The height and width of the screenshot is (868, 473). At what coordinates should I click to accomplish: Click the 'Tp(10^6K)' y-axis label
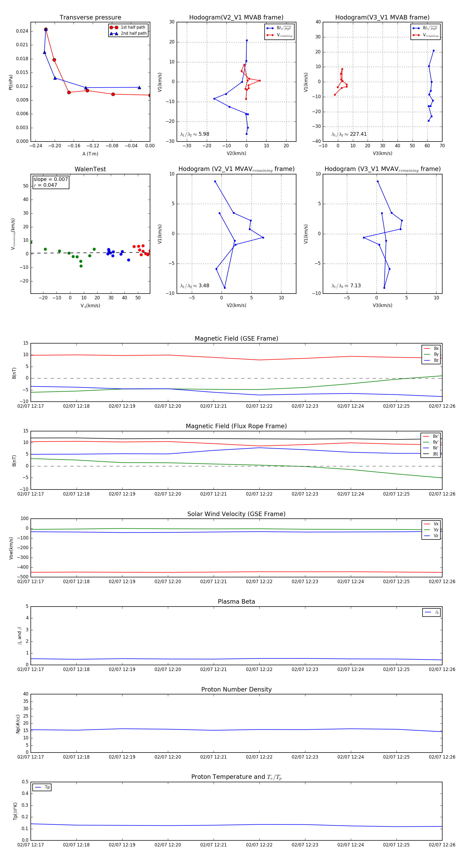pyautogui.click(x=15, y=811)
